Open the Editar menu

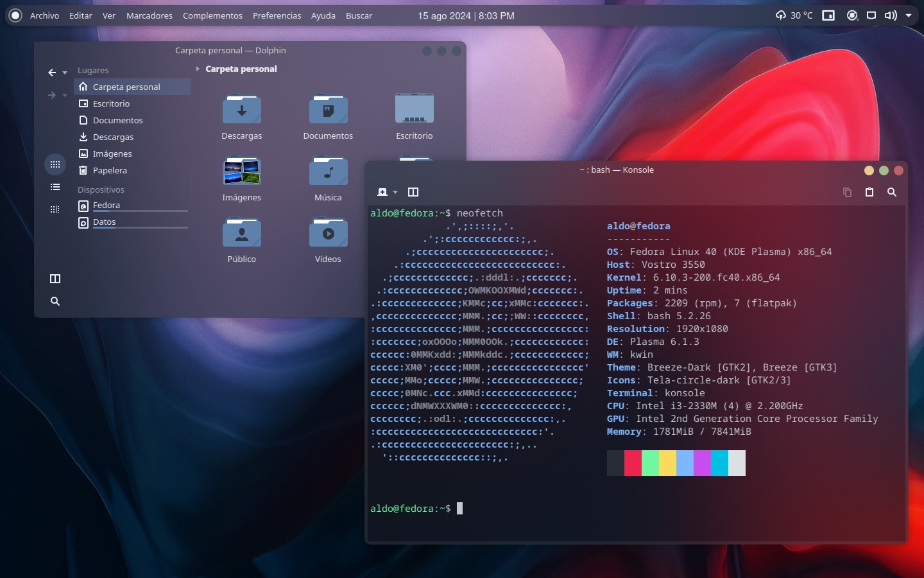pos(81,15)
